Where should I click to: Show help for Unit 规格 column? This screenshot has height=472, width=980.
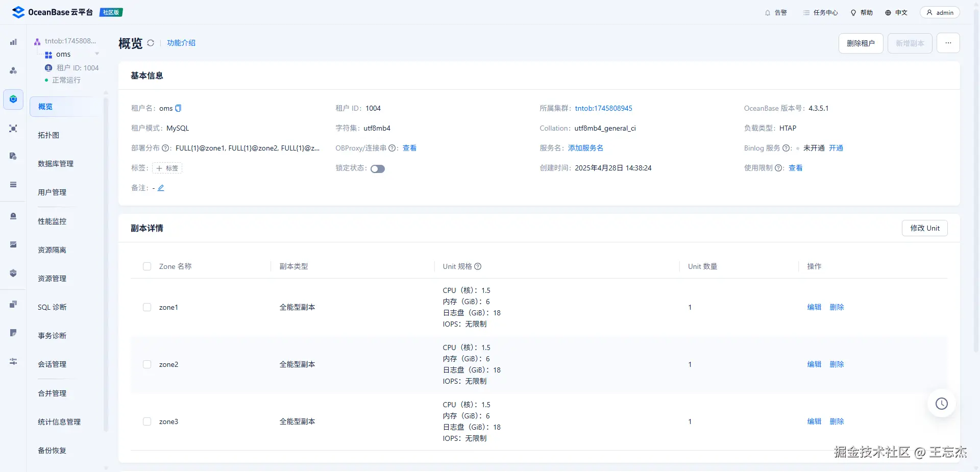pyautogui.click(x=478, y=266)
